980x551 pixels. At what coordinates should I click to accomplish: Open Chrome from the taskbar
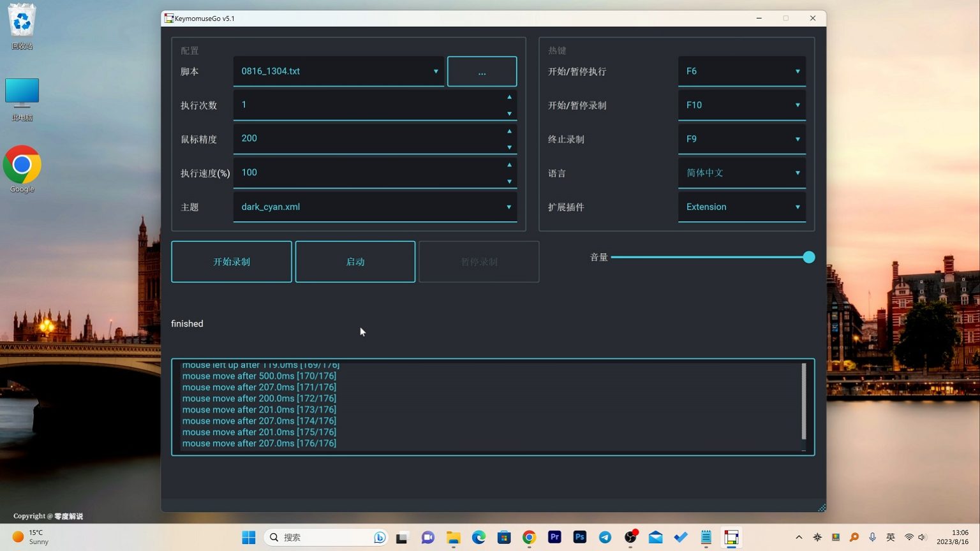(x=529, y=538)
